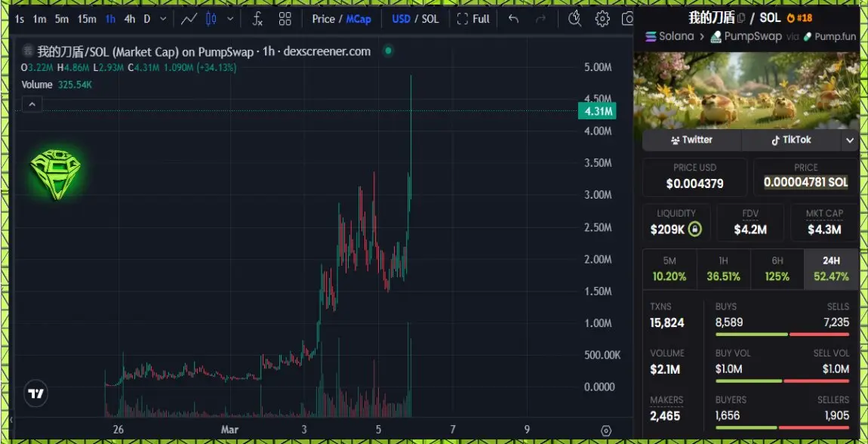Click the VOLUME $2.1M value
This screenshot has height=444, width=868.
pos(665,369)
